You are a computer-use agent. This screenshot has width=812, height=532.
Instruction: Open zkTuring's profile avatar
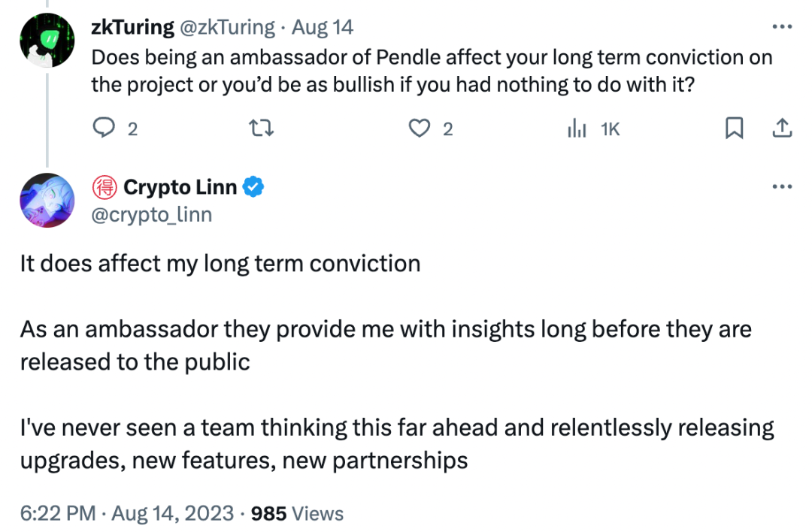click(47, 40)
